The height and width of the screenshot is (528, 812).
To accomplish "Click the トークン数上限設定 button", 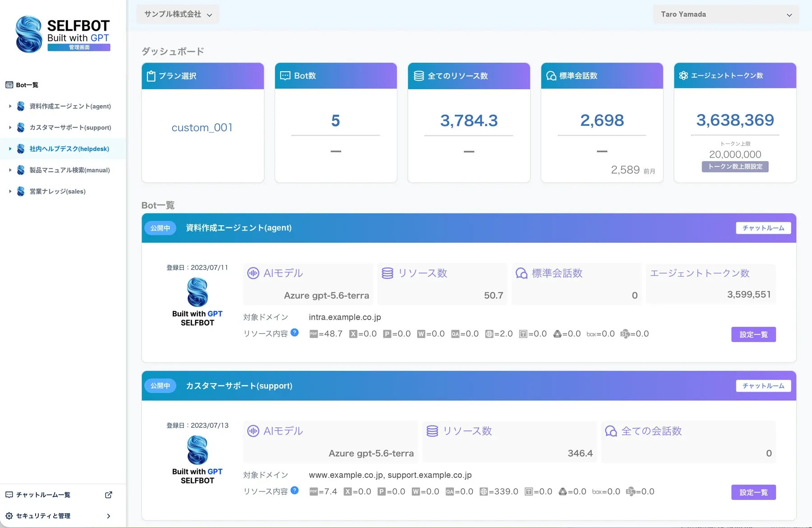I will point(735,167).
